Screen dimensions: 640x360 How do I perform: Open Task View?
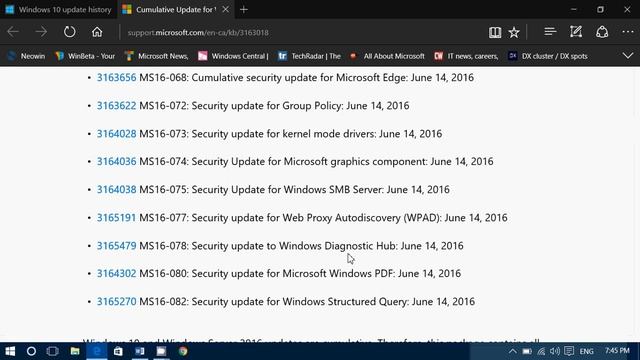[x=53, y=351]
